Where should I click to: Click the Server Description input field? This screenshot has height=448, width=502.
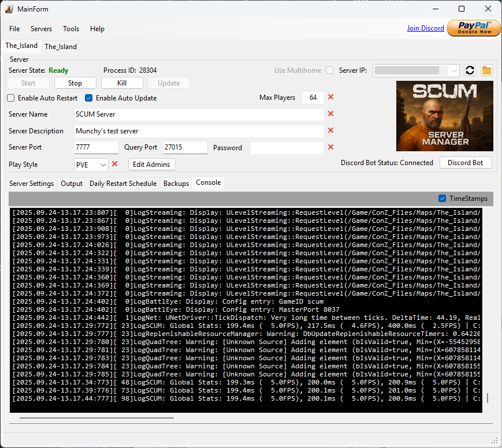(199, 131)
